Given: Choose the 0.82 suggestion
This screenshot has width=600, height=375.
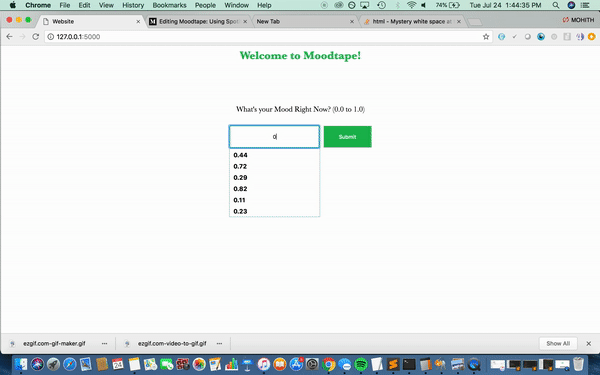Looking at the screenshot, I should (274, 189).
